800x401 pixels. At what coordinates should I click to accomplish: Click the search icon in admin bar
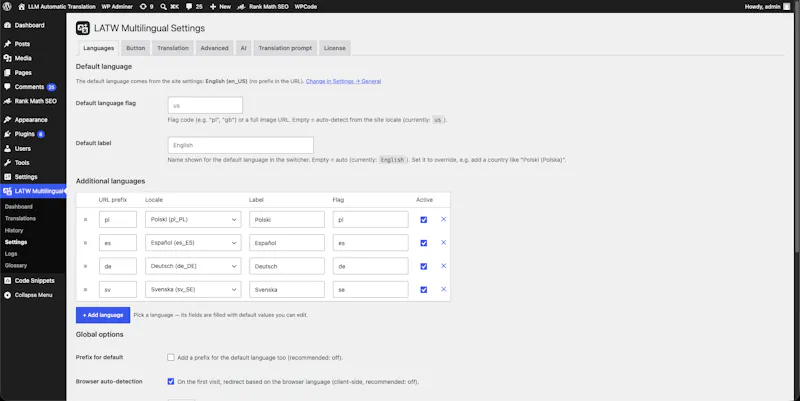click(163, 7)
